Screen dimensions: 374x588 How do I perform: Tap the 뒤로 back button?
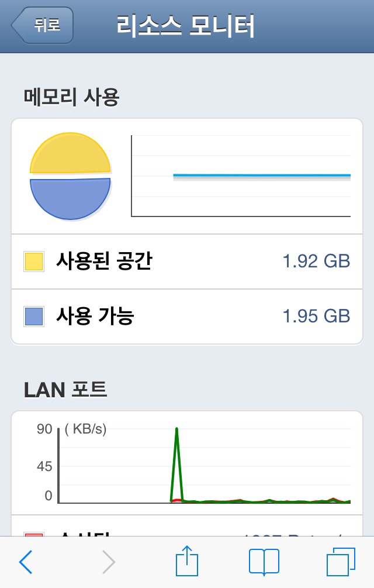[x=42, y=25]
